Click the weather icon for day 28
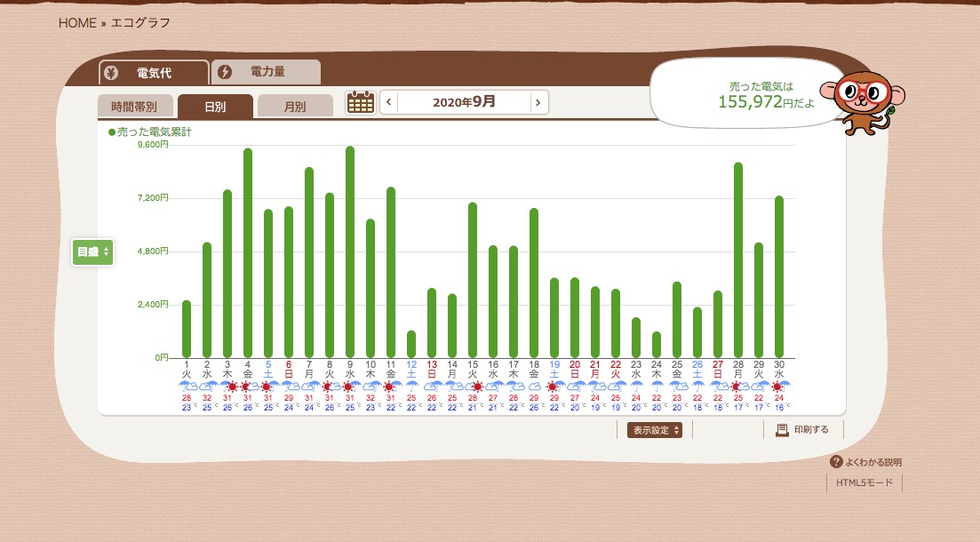The image size is (980, 542). [738, 387]
